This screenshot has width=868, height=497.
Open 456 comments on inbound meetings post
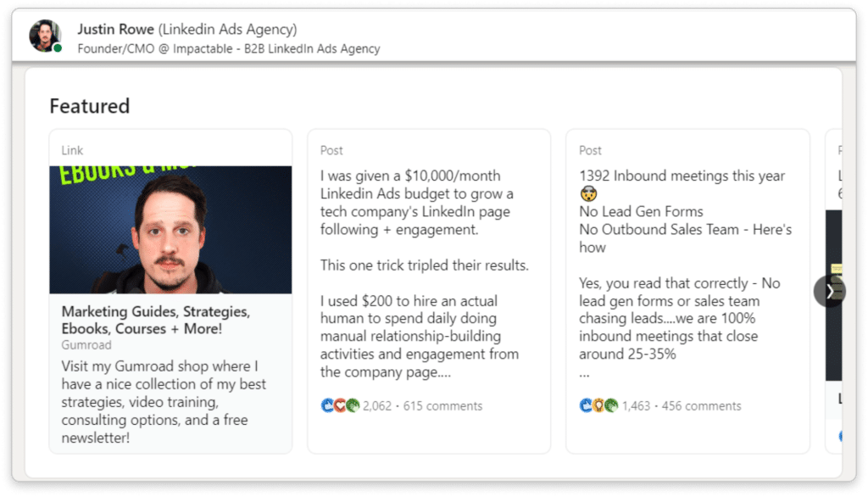coord(701,406)
